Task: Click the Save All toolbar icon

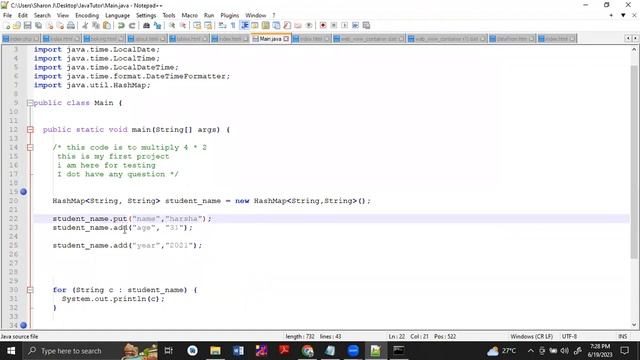Action: pos(38,26)
